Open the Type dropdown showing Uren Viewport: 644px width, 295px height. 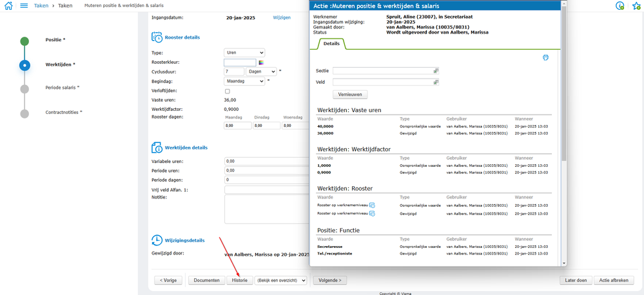point(244,53)
